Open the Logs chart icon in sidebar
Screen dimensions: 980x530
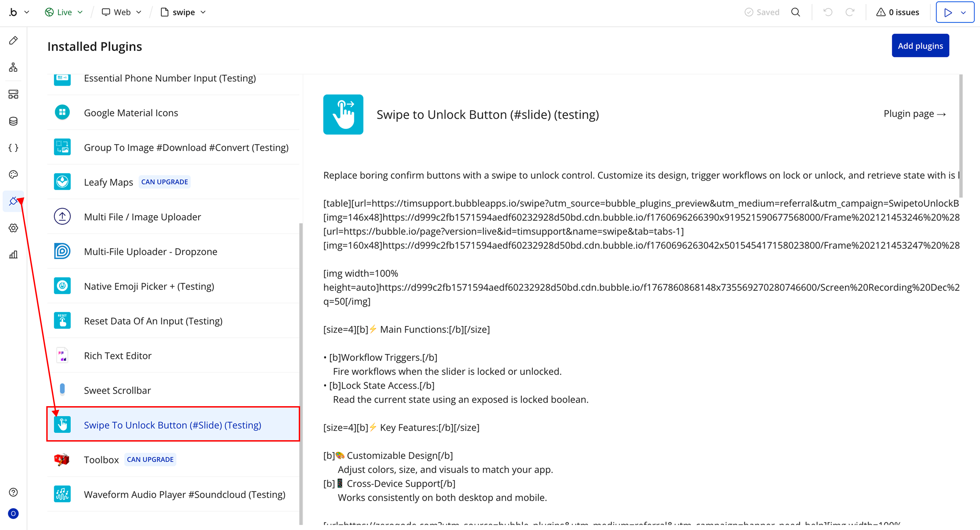(13, 254)
